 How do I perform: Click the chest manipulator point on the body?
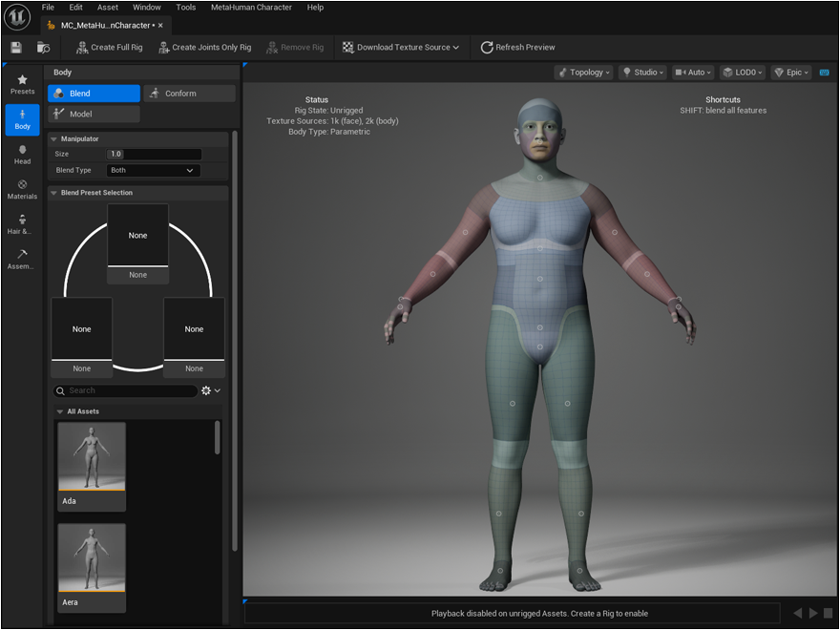coord(540,248)
